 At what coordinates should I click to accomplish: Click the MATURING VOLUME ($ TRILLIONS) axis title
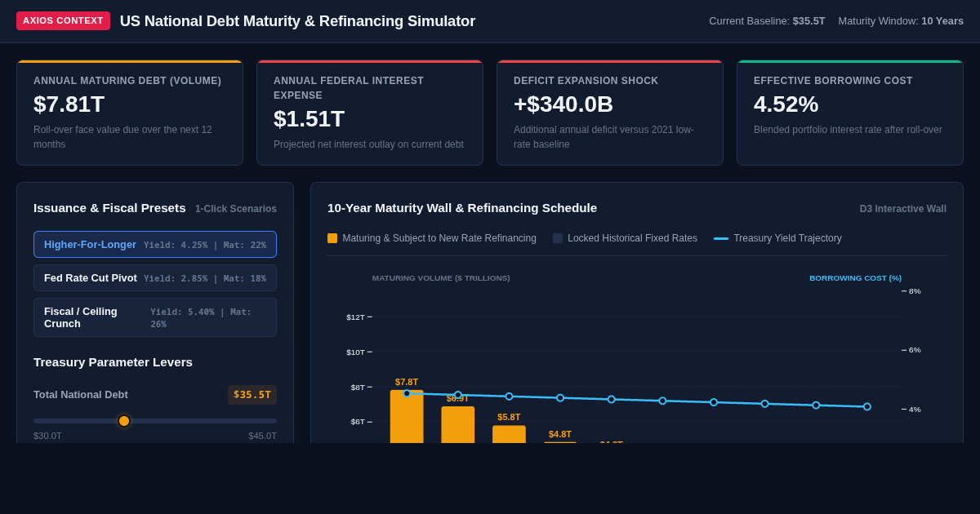441,278
